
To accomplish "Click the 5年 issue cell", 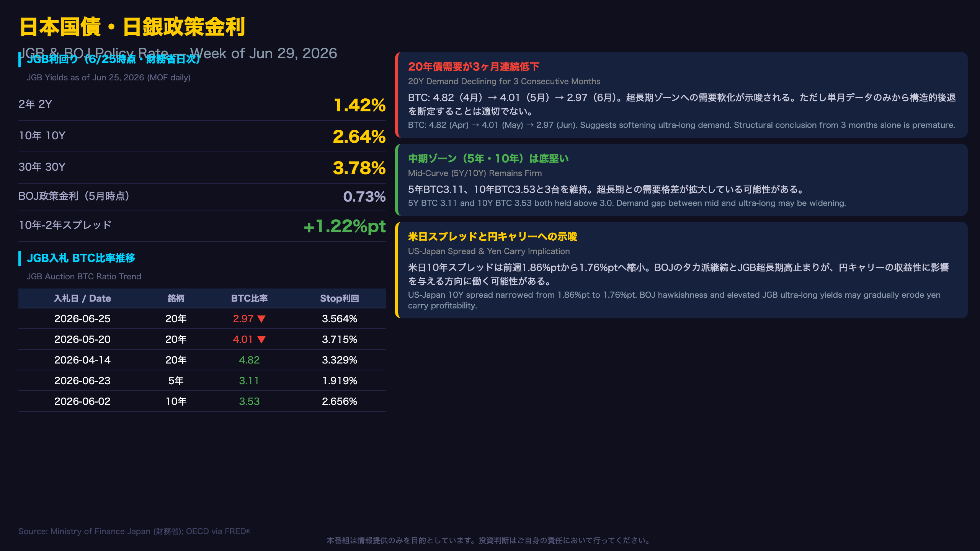I will coord(176,381).
